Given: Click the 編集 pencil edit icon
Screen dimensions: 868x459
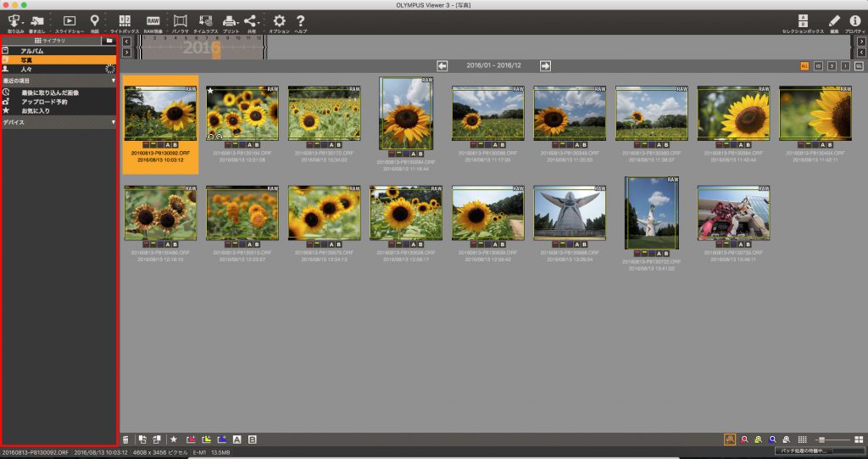Looking at the screenshot, I should (x=834, y=21).
